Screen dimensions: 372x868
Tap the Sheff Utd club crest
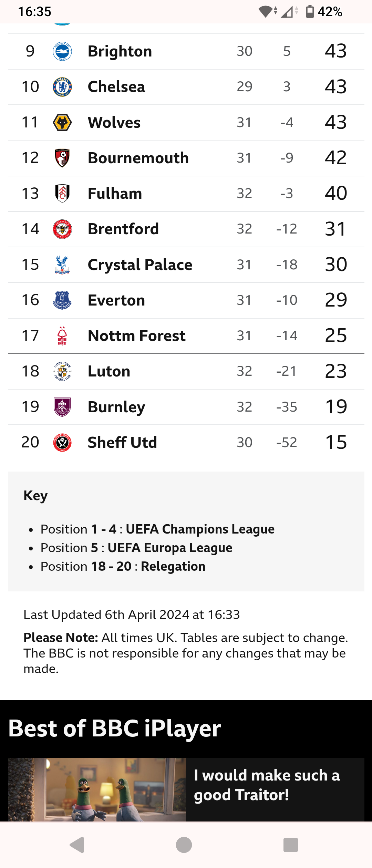pos(62,442)
